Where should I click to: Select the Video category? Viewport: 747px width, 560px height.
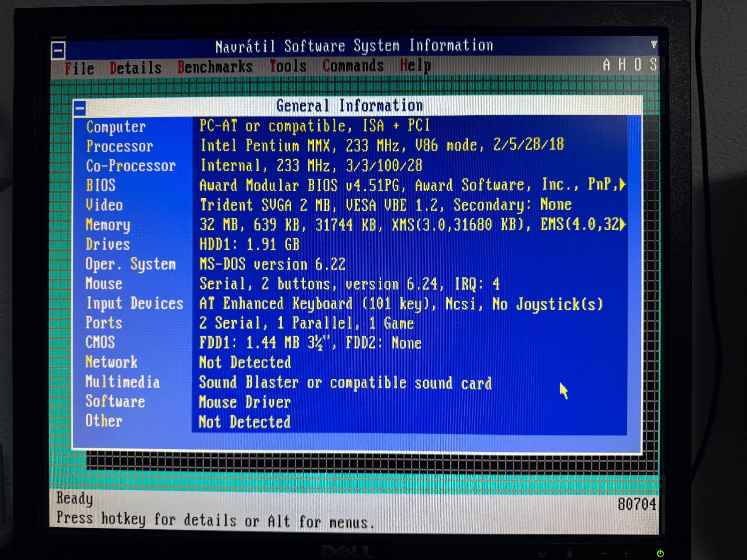104,205
